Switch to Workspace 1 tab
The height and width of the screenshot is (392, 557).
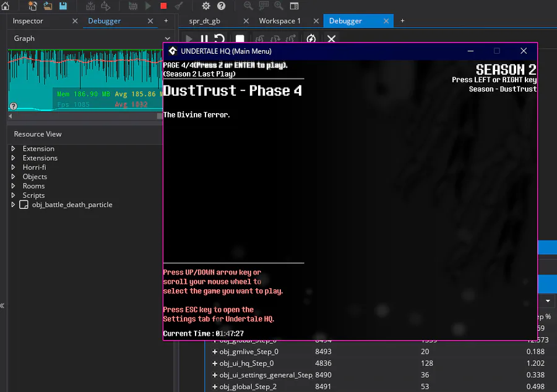(x=280, y=21)
